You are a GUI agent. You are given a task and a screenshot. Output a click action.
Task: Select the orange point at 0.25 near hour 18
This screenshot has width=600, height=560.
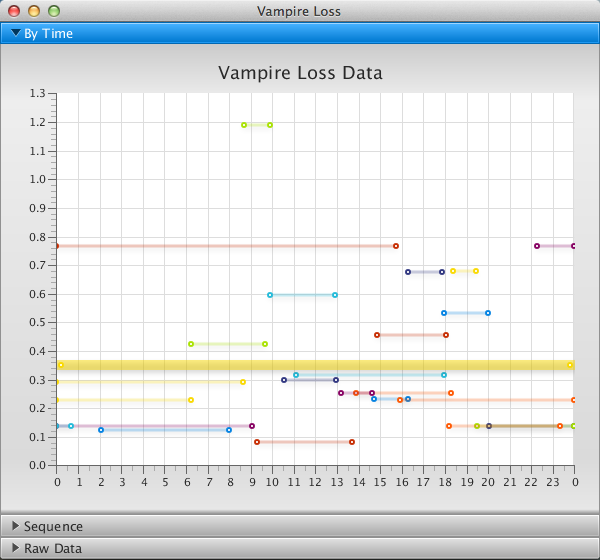coord(451,393)
